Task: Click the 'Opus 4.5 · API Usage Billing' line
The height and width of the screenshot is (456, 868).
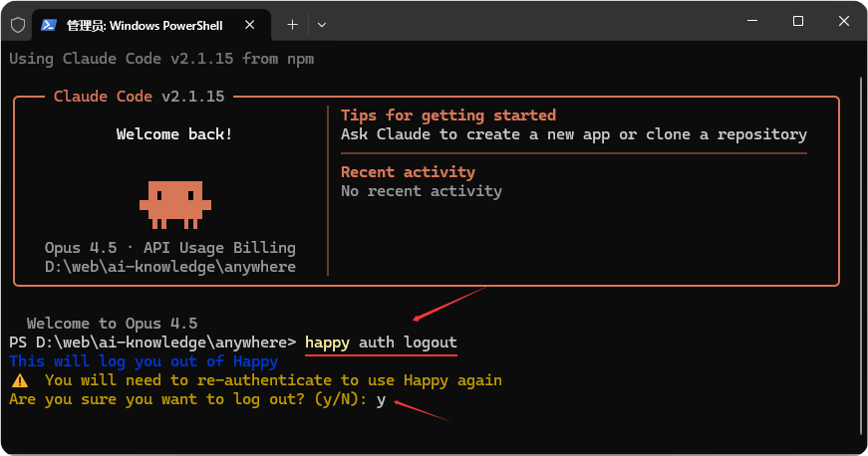Action: pos(169,248)
